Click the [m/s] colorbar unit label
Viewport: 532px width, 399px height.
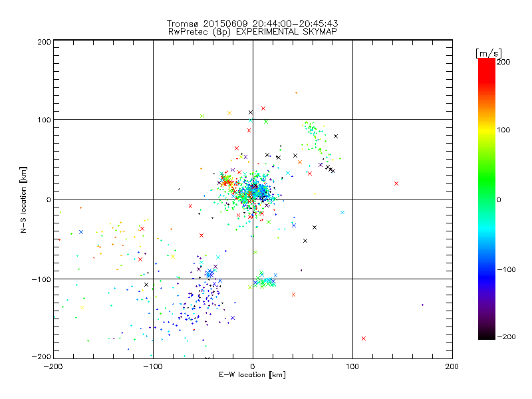(488, 53)
